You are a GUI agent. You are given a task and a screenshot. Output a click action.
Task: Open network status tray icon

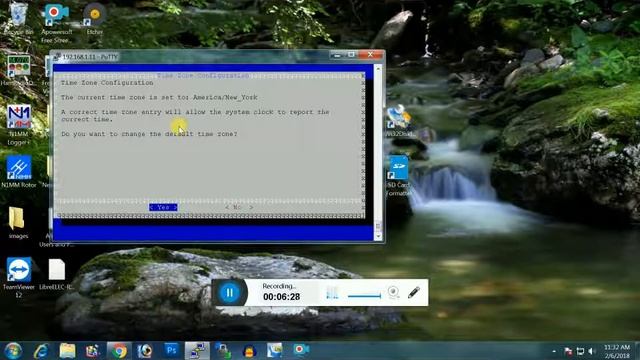point(580,351)
